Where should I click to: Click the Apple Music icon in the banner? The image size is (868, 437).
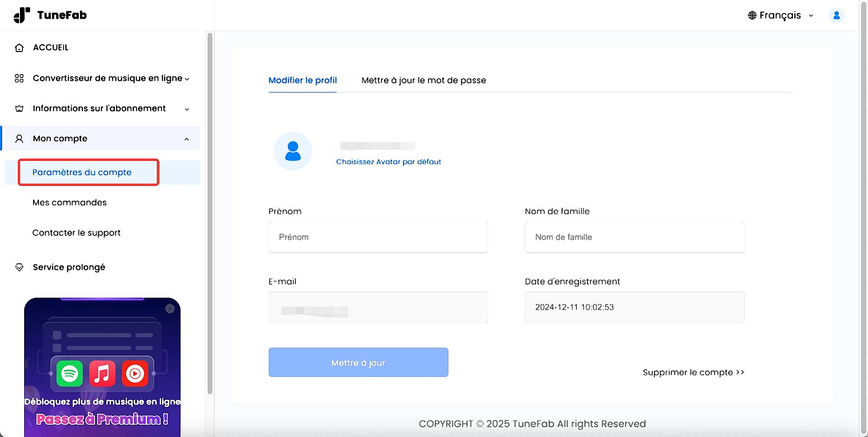(102, 373)
